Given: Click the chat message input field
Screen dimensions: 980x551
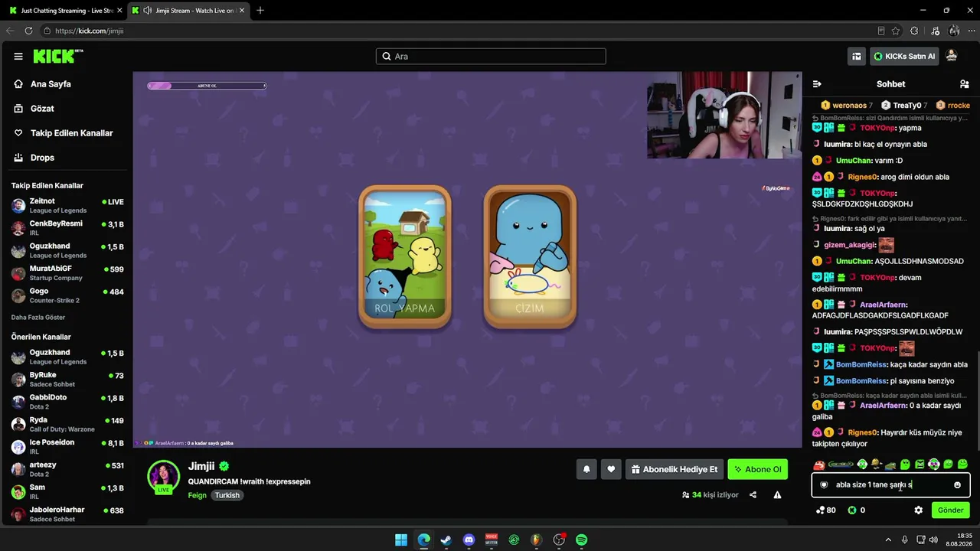Looking at the screenshot, I should pos(890,485).
